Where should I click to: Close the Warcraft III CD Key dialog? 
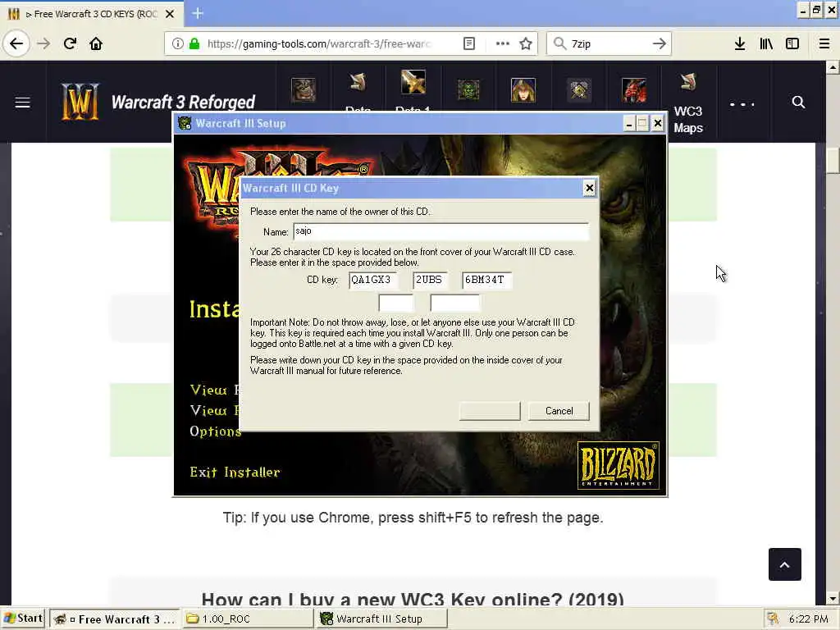click(589, 188)
